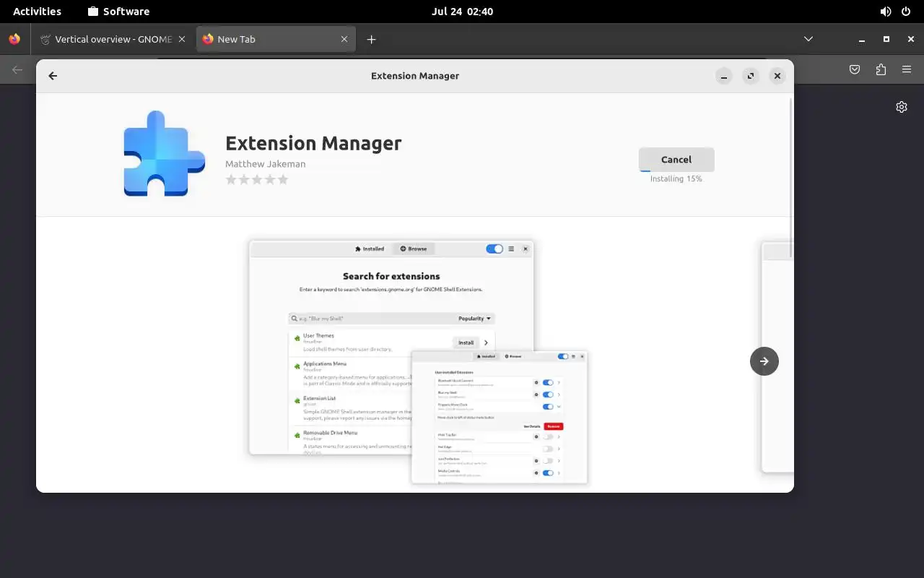
Task: Open the Firefox hamburger application menu
Action: click(907, 69)
